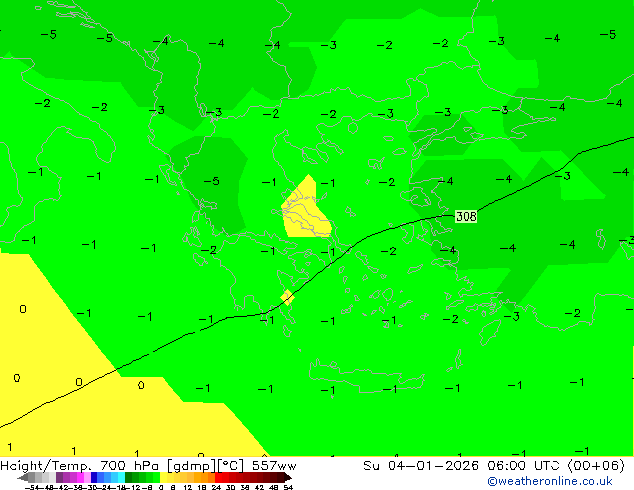
Task: Click the left arrow end of color scale
Action: [x=22, y=477]
